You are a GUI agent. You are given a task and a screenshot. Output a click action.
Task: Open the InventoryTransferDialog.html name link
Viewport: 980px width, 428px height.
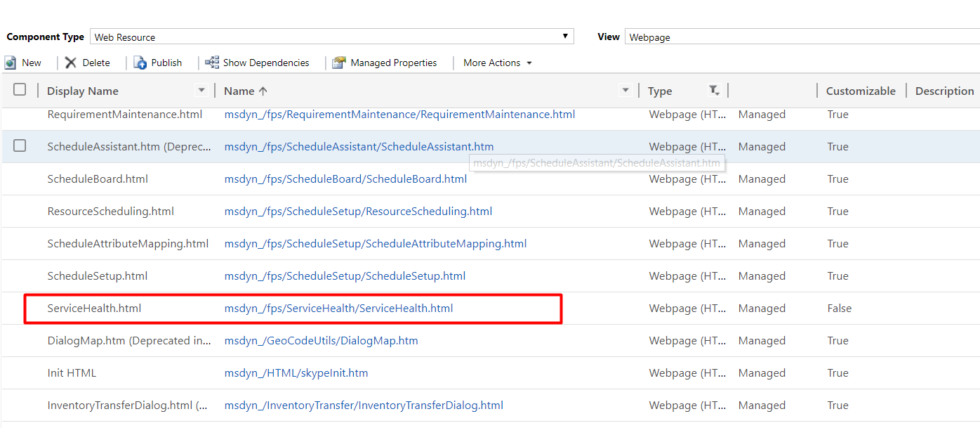point(364,405)
